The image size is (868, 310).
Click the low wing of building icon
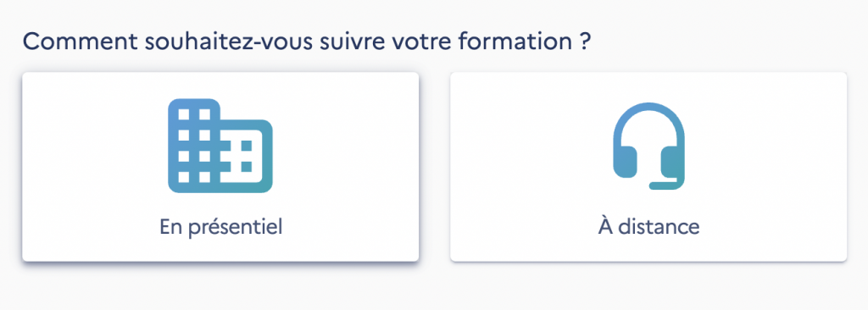pyautogui.click(x=247, y=156)
